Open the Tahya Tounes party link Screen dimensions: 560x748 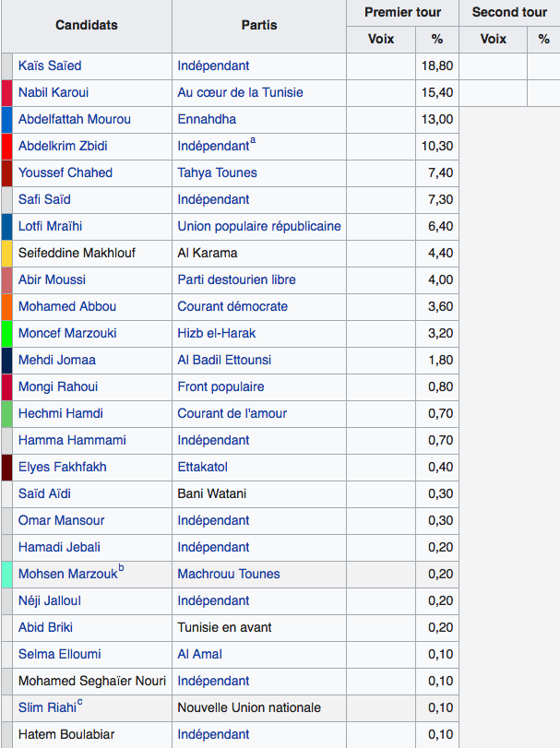[x=217, y=172]
